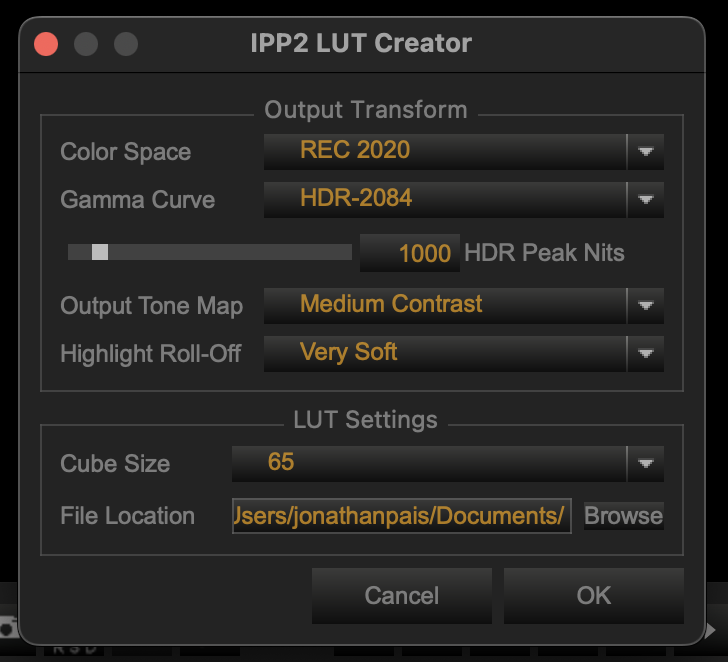The height and width of the screenshot is (662, 728).
Task: Click the gray zoom window button
Action: (x=125, y=44)
